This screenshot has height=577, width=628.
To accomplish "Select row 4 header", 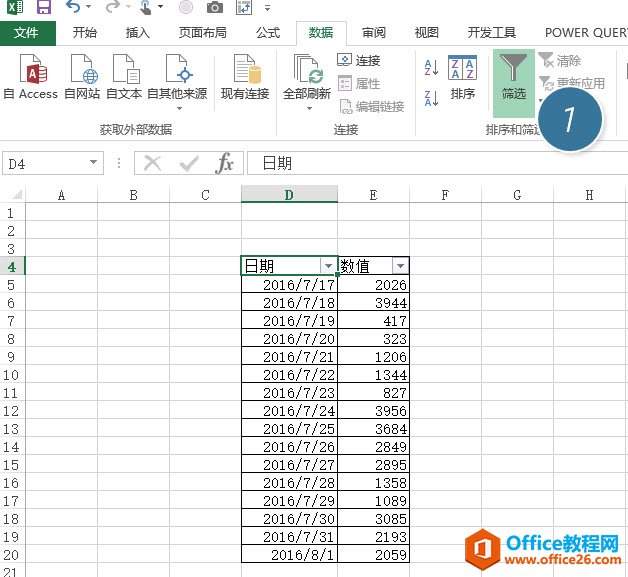I will pos(12,266).
